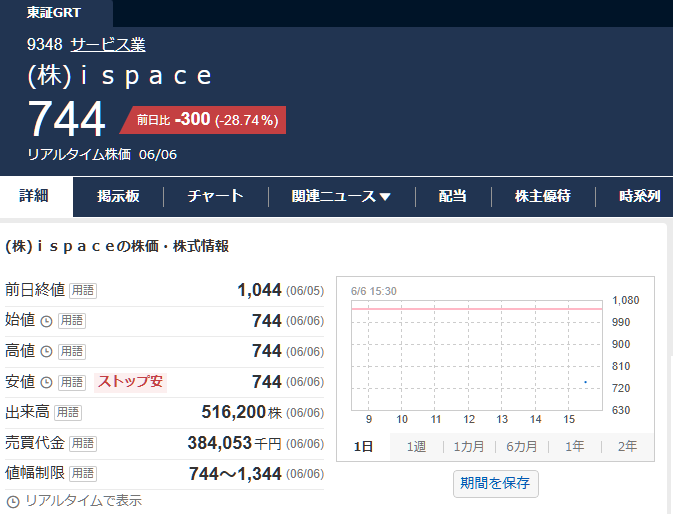The width and height of the screenshot is (673, 514).
Task: Click the intraday stock chart
Action: (477, 356)
